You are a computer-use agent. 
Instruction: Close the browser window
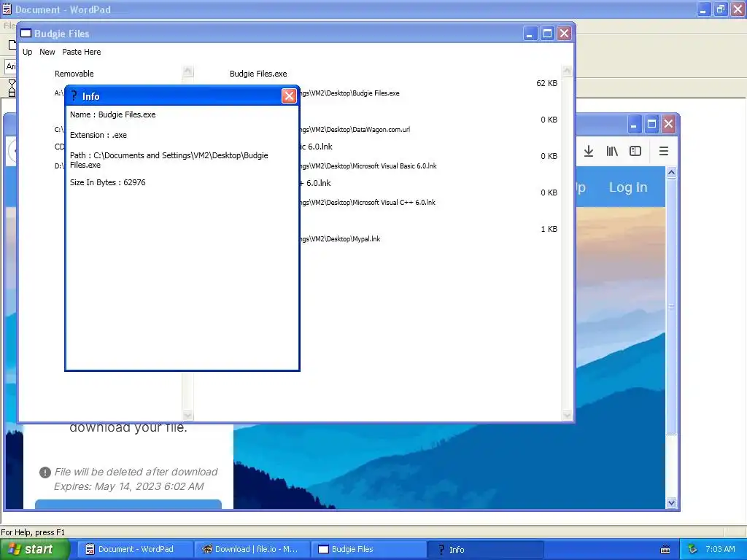pyautogui.click(x=668, y=125)
